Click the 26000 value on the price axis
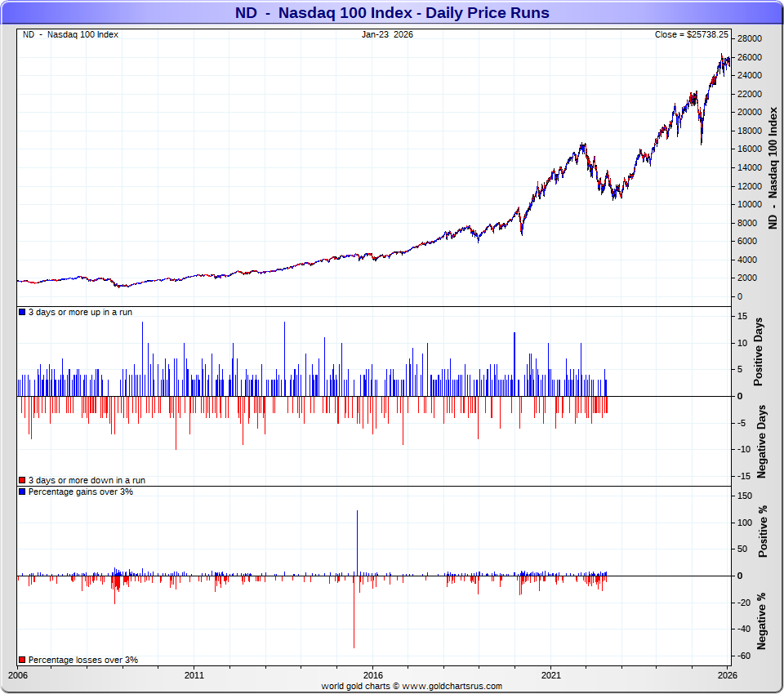Screen dimensions: 784x694 coord(750,57)
